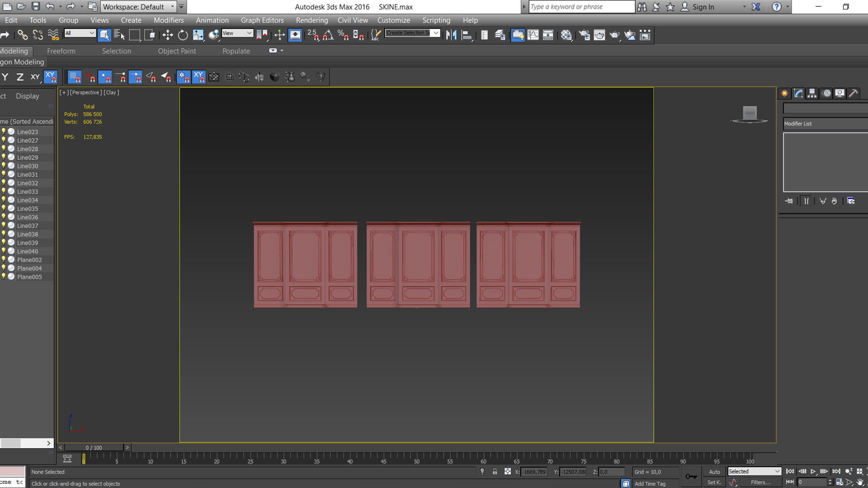Open the Render Setup teapot icon

point(584,35)
